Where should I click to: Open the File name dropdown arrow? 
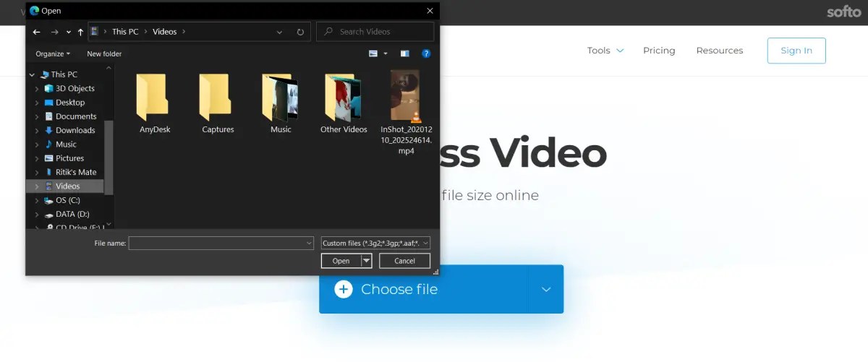click(309, 244)
